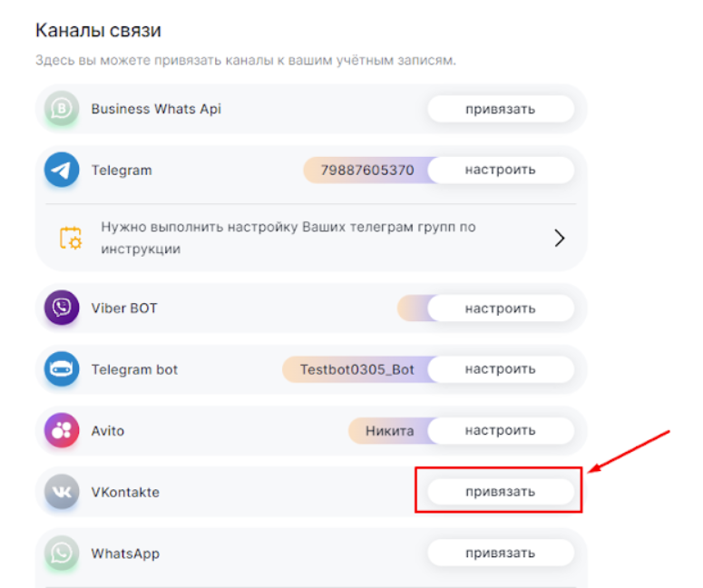Click the Business Whats Api icon
This screenshot has height=588, width=703.
pyautogui.click(x=62, y=110)
